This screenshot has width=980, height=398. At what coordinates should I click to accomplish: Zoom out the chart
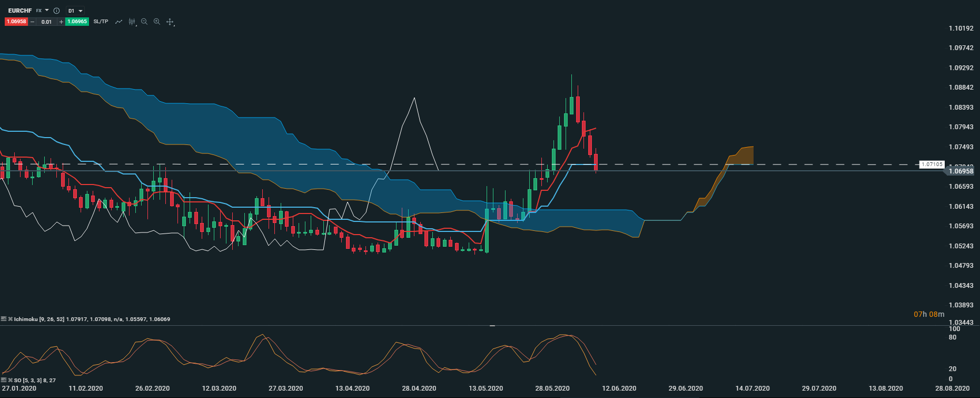coord(144,22)
